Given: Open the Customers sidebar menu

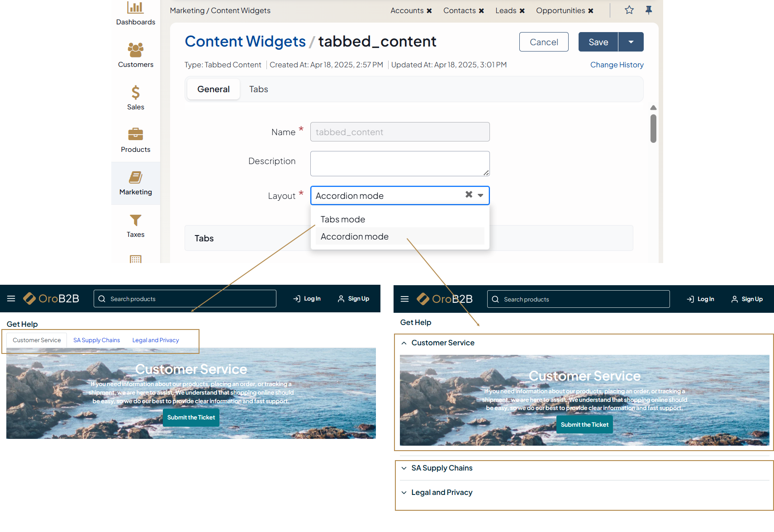Looking at the screenshot, I should pos(135,55).
